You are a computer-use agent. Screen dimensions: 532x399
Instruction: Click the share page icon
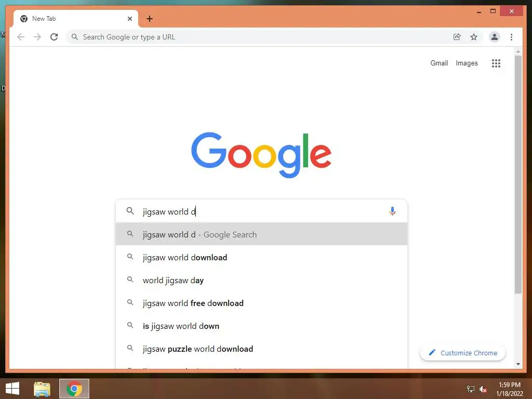coord(457,37)
